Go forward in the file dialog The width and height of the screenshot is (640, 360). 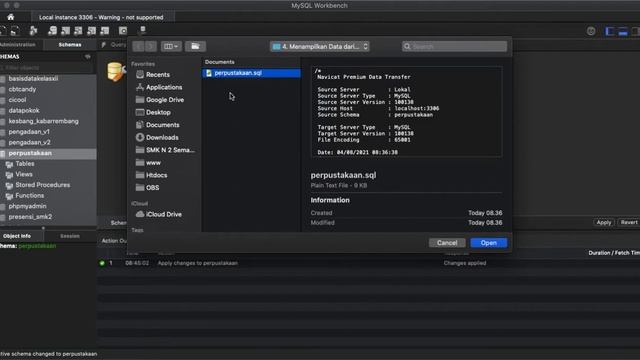(151, 47)
